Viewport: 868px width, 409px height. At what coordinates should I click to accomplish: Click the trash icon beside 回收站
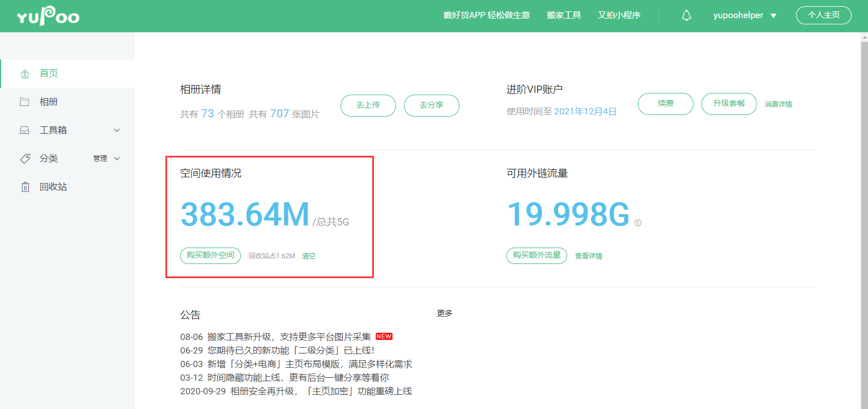click(x=25, y=187)
